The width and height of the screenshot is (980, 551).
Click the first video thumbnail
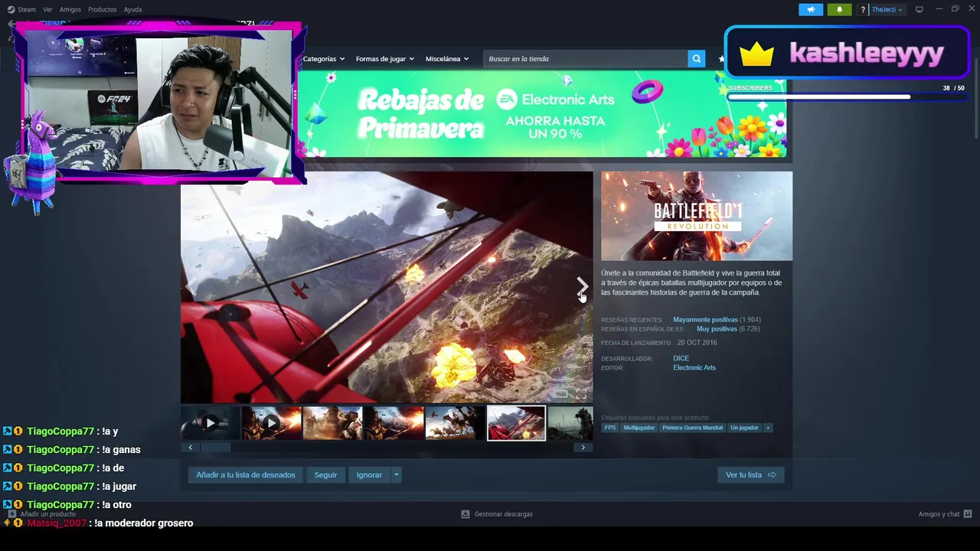[211, 423]
